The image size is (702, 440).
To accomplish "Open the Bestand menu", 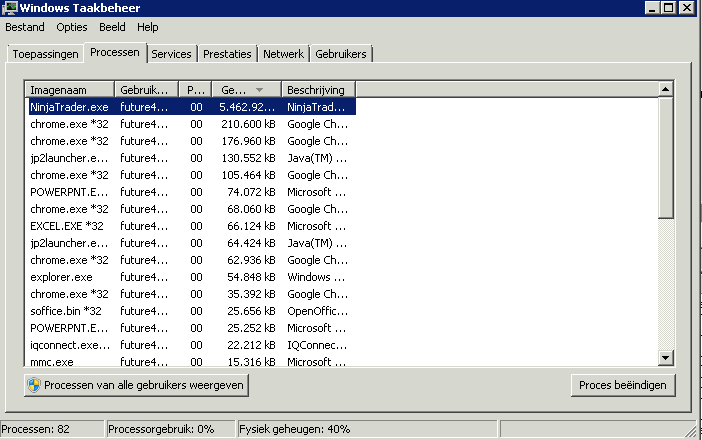I will point(25,27).
